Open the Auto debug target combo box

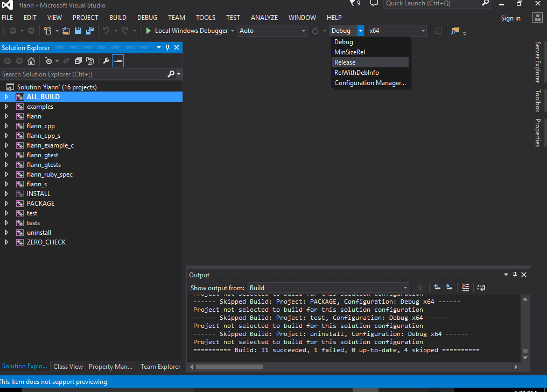tap(272, 31)
